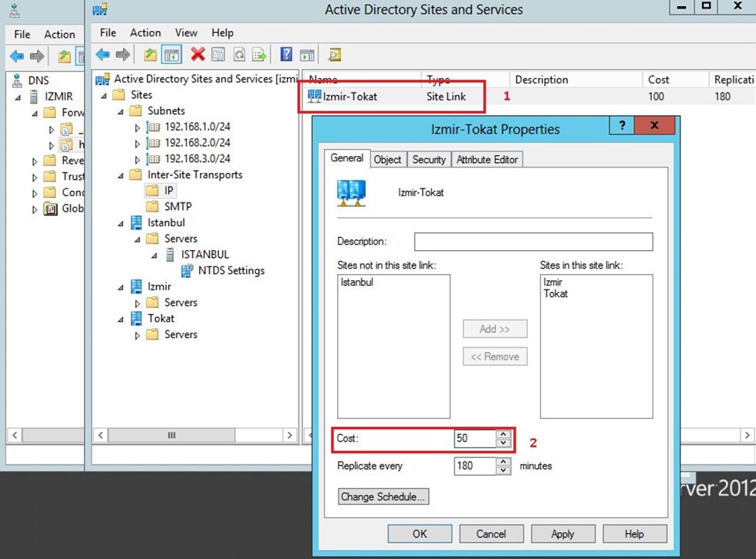Click the Refresh icon in toolbar

coord(239,55)
